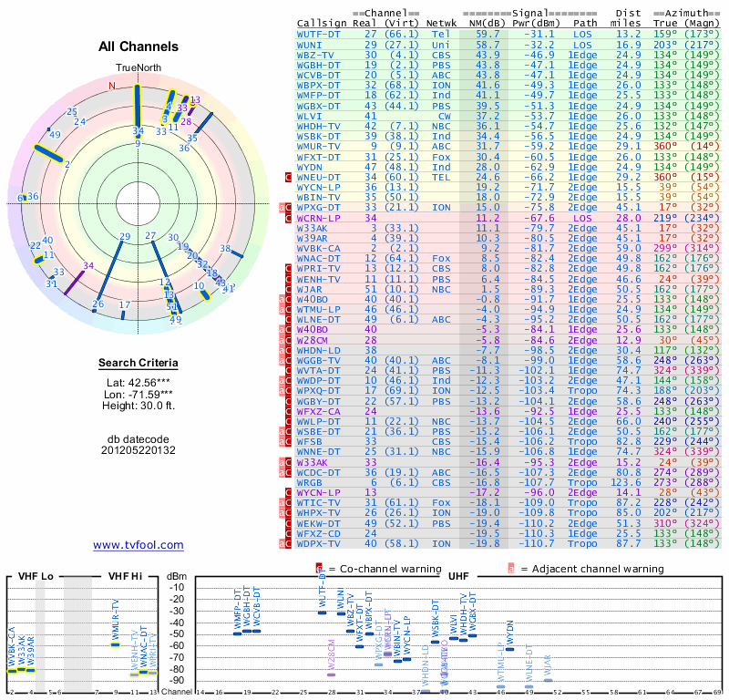Click the adjacent/co-channel flag beside WPXG-DT
The image size is (729, 700).
285,208
